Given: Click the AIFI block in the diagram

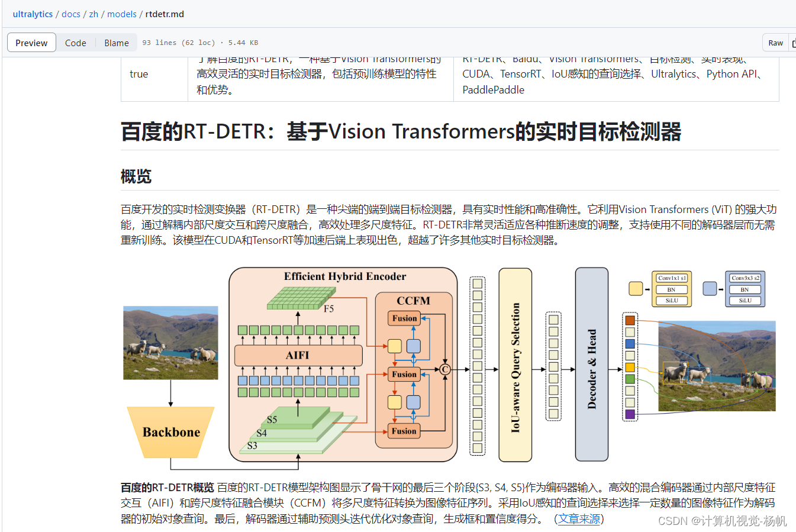Looking at the screenshot, I should (x=298, y=355).
